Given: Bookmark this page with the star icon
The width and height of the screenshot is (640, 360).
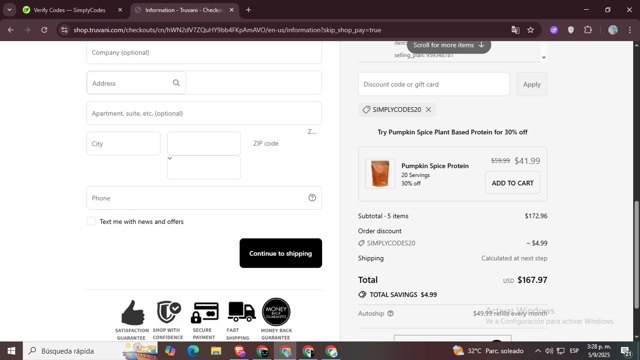Looking at the screenshot, I should [x=531, y=30].
